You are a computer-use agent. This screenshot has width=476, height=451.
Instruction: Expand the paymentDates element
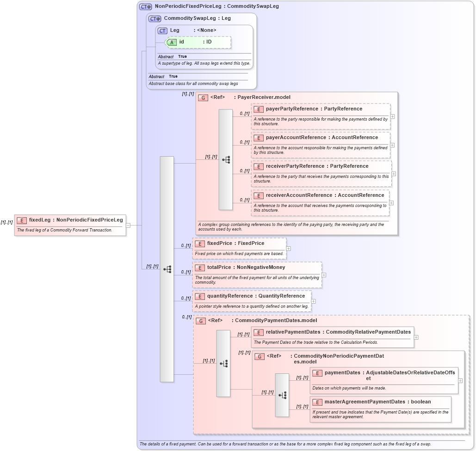(460, 381)
